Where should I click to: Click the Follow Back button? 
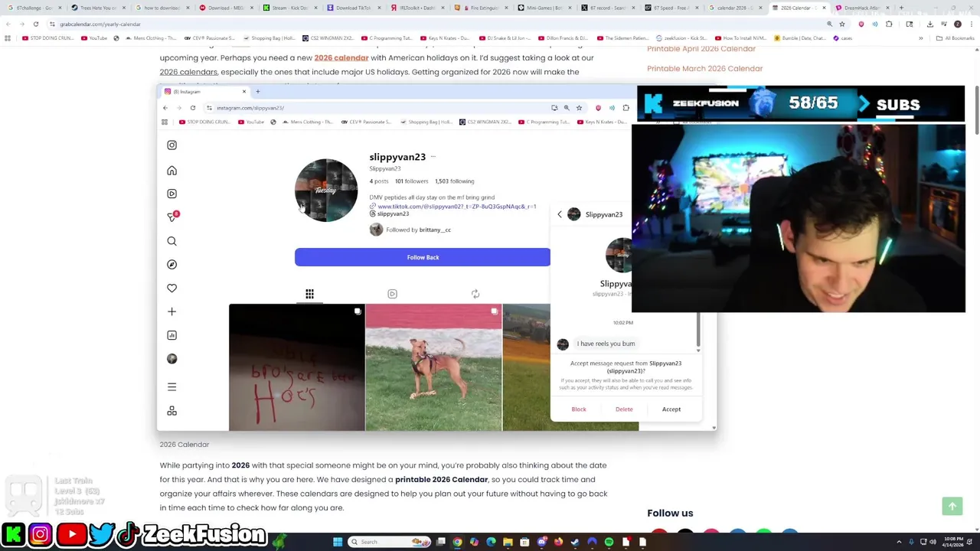423,257
